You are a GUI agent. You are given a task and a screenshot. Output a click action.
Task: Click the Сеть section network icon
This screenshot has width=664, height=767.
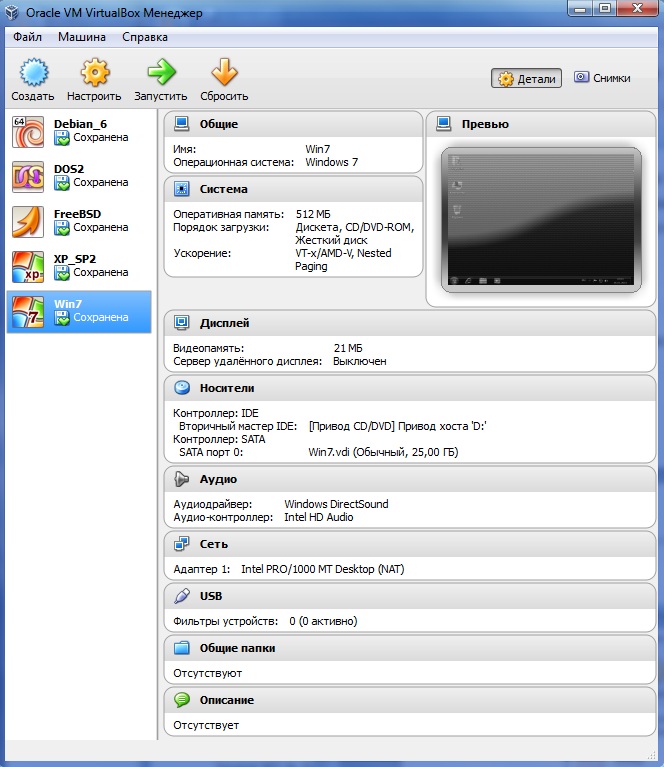182,544
